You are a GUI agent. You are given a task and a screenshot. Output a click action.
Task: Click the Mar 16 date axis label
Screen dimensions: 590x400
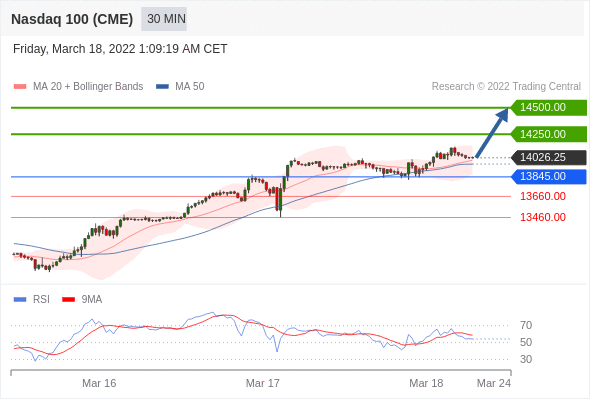pos(99,383)
